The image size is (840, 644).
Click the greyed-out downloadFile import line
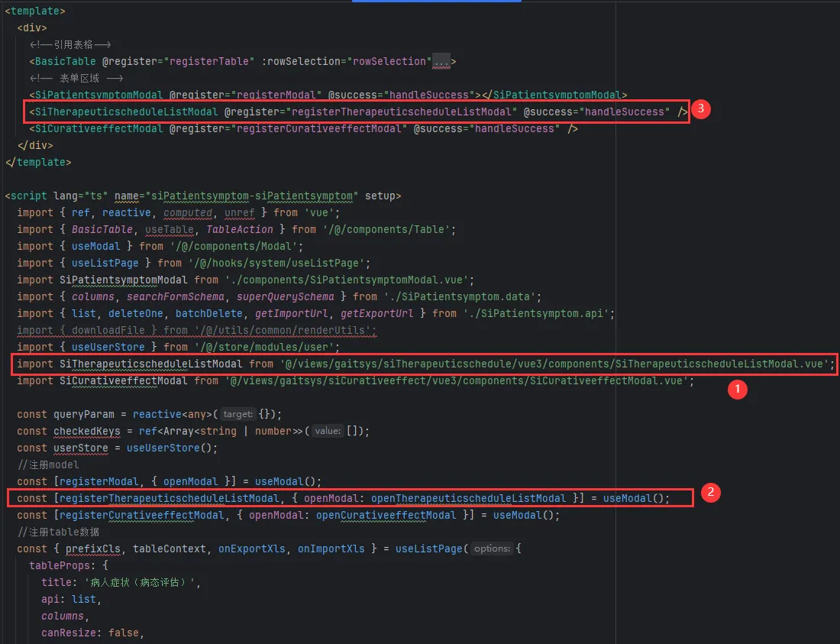pyautogui.click(x=197, y=330)
